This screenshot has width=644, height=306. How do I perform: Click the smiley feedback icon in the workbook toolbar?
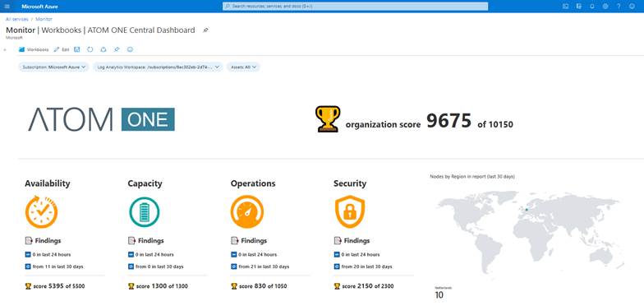point(130,49)
